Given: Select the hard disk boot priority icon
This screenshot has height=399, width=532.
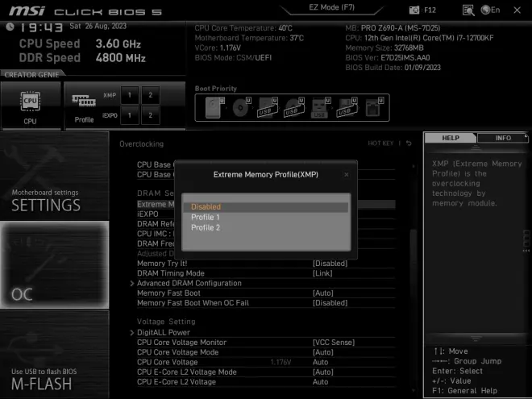Looking at the screenshot, I should click(213, 108).
